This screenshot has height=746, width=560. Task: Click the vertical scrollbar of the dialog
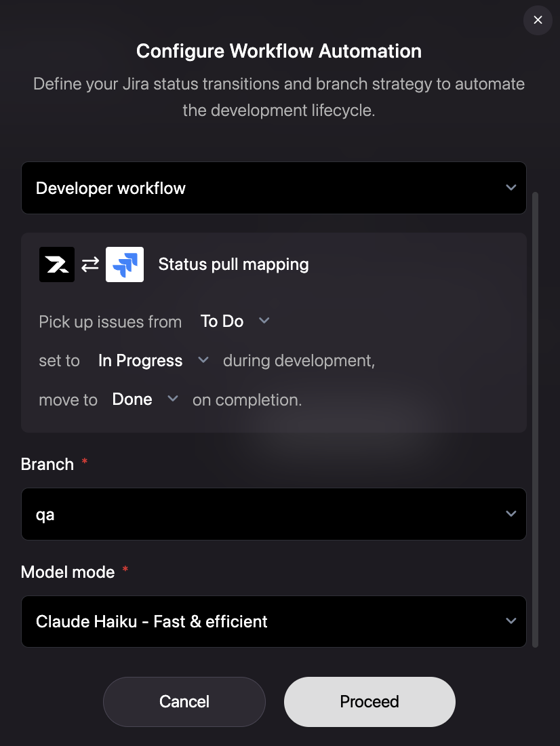pos(535,420)
